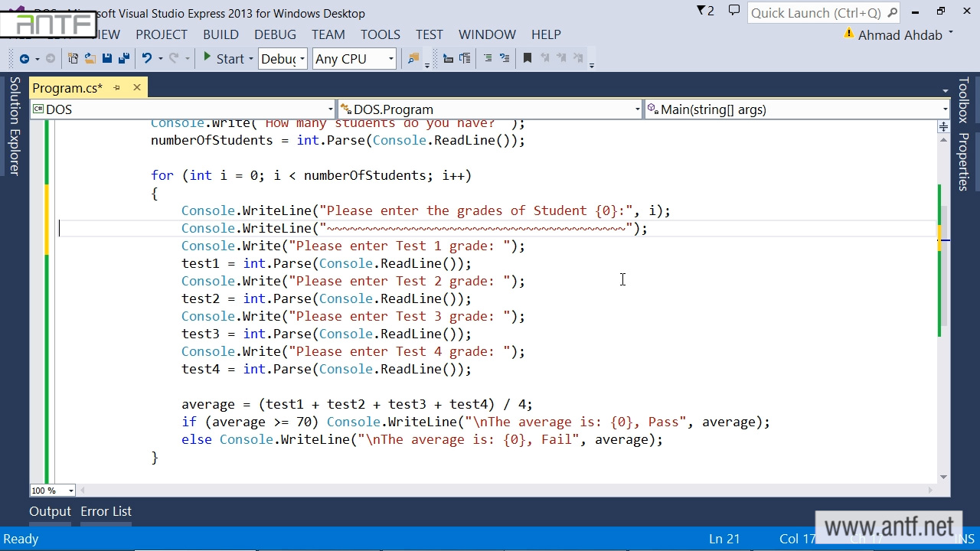Expand the Main(string[] args) member dropdown
The height and width of the screenshot is (551, 980).
[796, 109]
